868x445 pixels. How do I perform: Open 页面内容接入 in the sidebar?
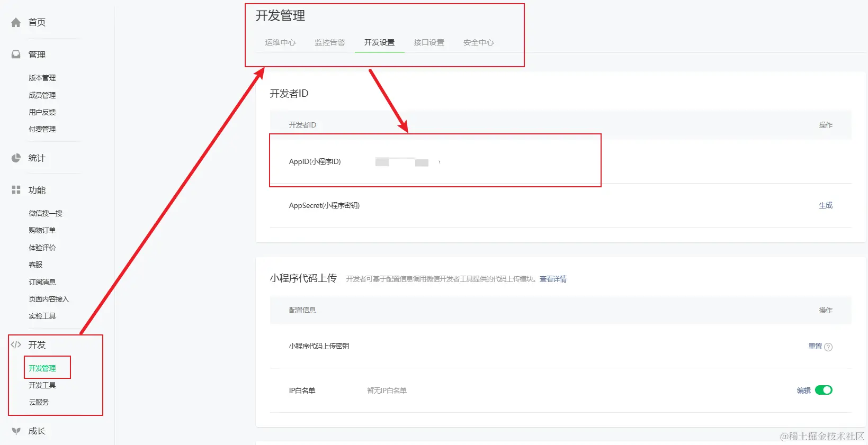click(49, 299)
